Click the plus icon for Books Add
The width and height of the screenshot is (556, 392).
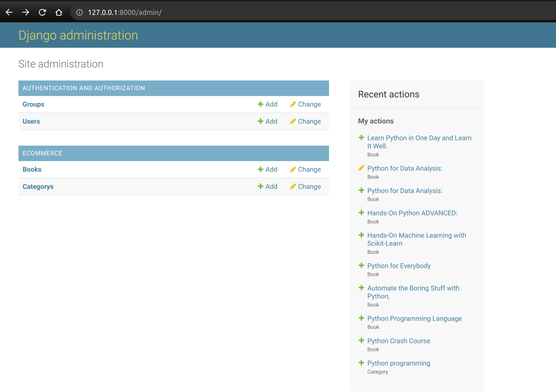click(260, 169)
